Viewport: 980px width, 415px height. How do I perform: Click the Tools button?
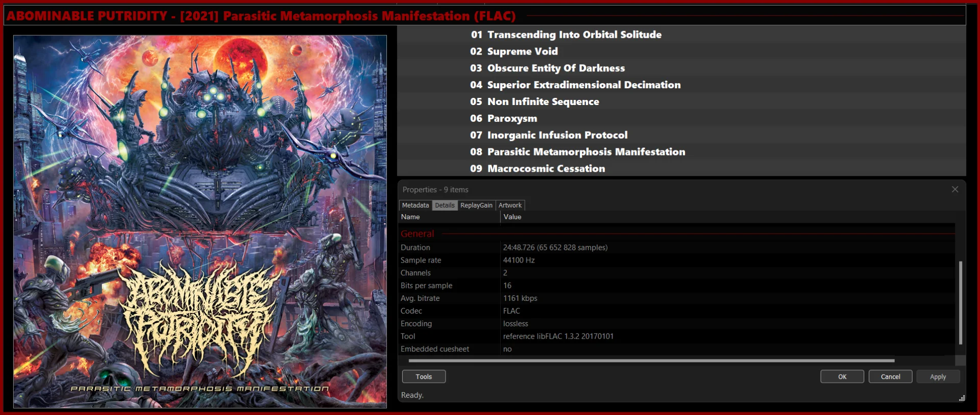[424, 376]
